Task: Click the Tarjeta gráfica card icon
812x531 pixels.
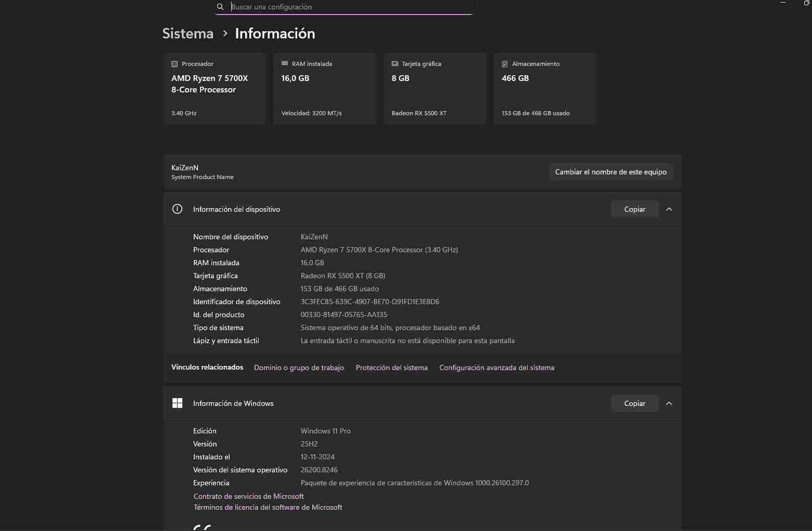Action: 394,63
